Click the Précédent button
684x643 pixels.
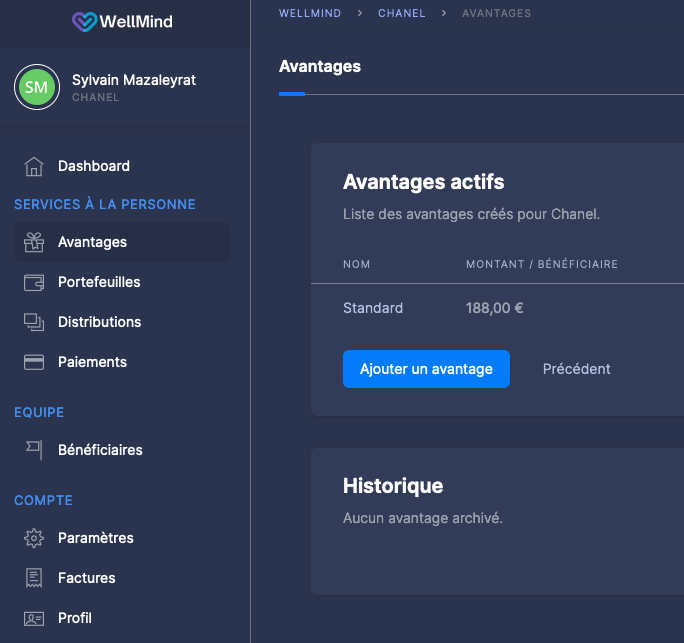click(x=576, y=369)
